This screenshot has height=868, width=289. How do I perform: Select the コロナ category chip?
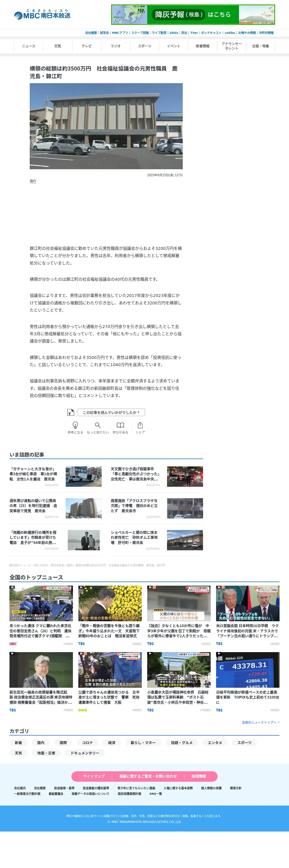pyautogui.click(x=88, y=742)
